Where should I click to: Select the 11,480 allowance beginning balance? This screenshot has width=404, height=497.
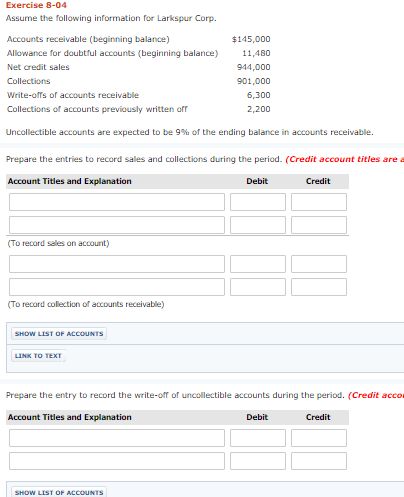pyautogui.click(x=256, y=53)
